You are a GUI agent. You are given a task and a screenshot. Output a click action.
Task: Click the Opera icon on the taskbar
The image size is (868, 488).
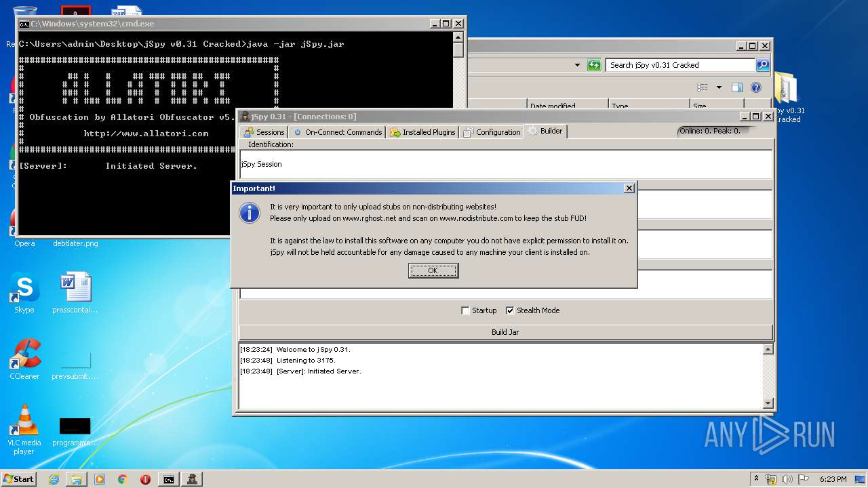(145, 479)
